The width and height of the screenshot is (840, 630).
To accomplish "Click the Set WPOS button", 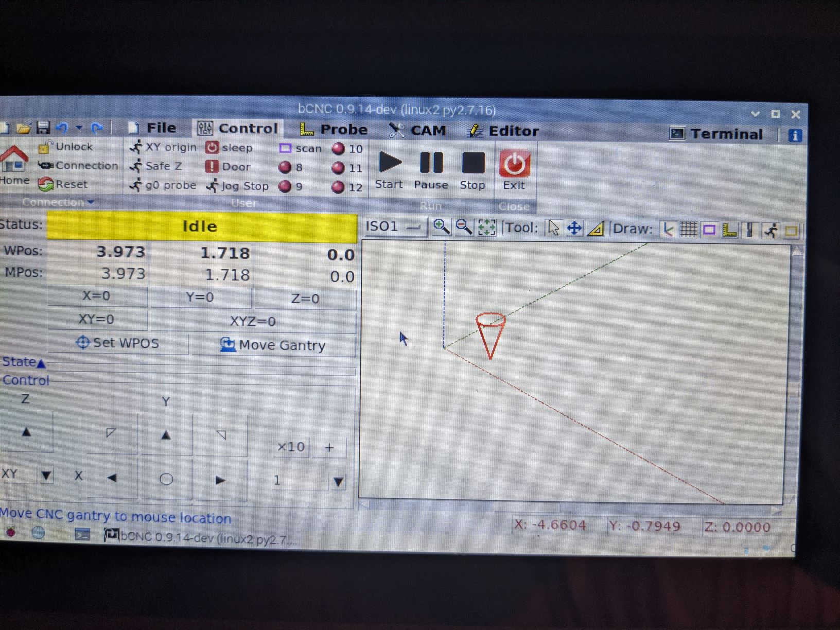I will click(117, 343).
